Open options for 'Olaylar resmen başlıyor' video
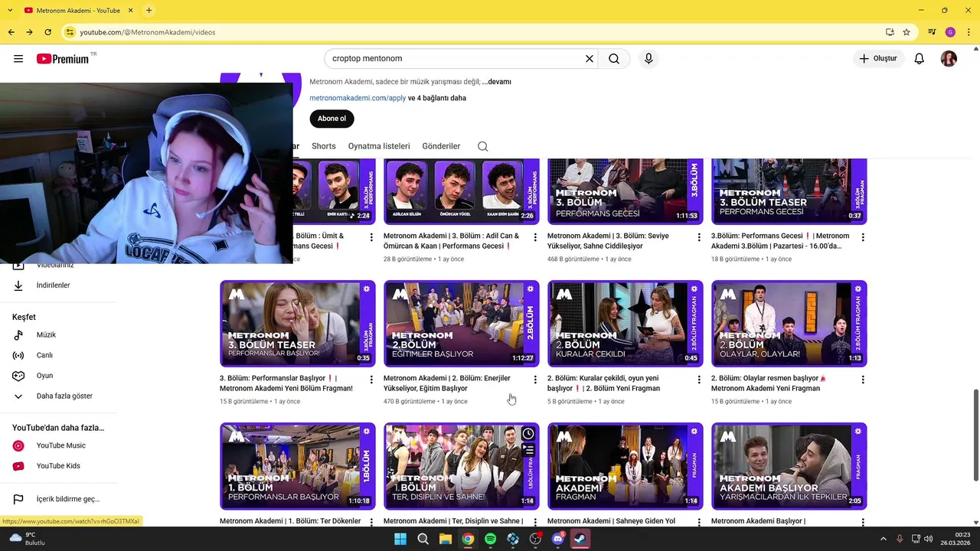Viewport: 980px width, 551px height. click(863, 380)
